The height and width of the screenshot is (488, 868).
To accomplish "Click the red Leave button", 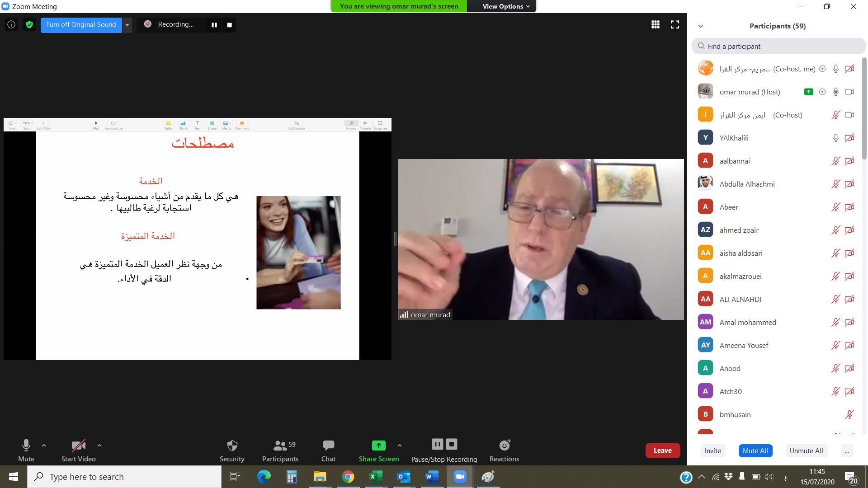I will pos(662,450).
